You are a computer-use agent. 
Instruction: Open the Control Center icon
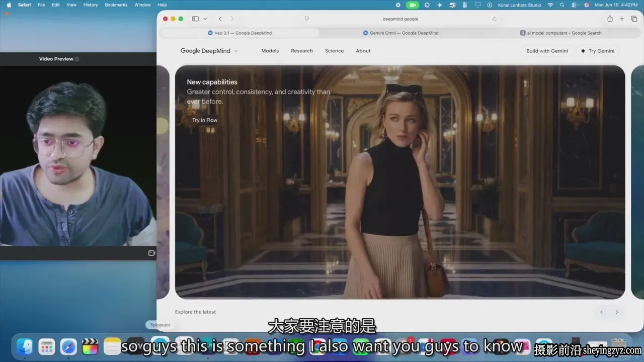click(574, 5)
